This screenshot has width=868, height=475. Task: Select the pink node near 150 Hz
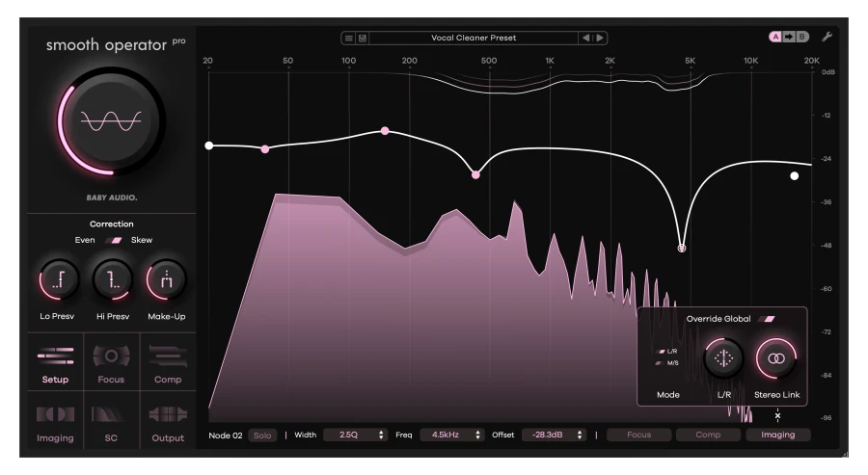point(385,131)
